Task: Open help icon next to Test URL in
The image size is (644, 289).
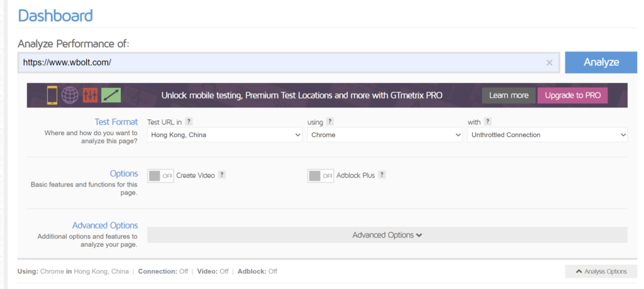Action: click(x=189, y=122)
